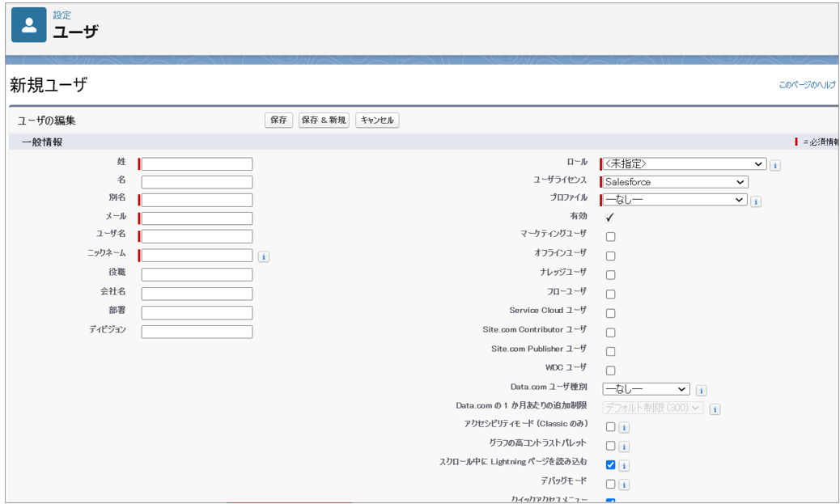This screenshot has width=840, height=504.
Task: Click info icon beside プロファイル dropdown
Action: 755,201
